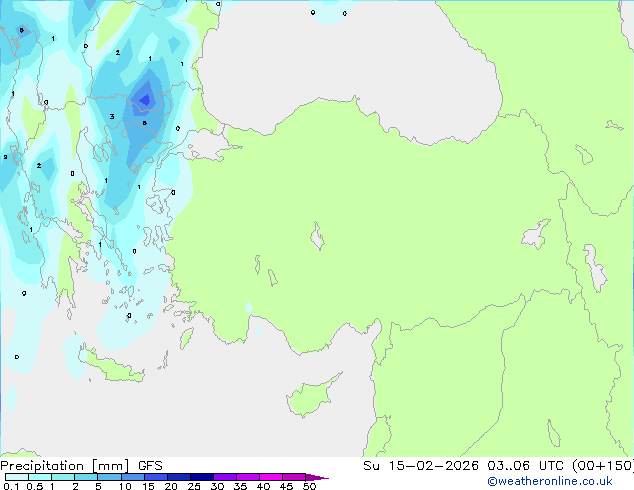Select the 0.1–0.5 mm legend swatch
The width and height of the screenshot is (634, 490).
17,477
